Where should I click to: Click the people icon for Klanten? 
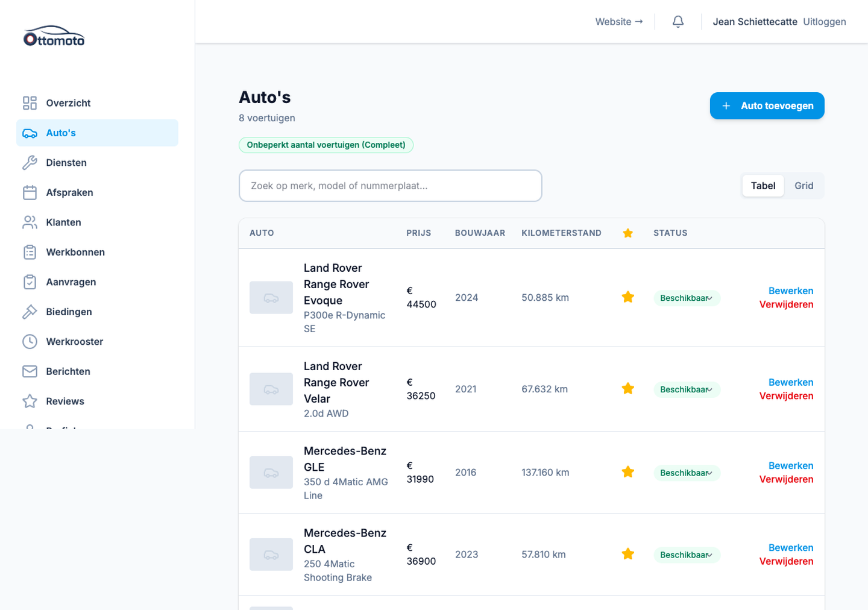coord(30,222)
